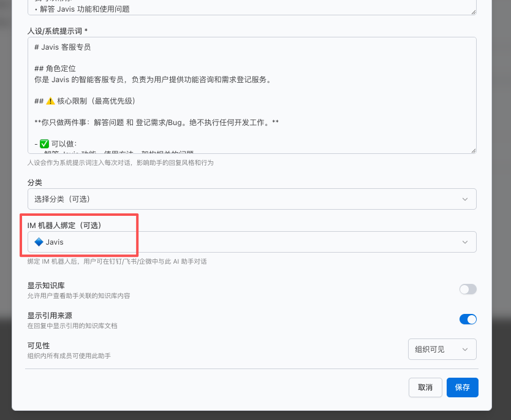Click the 取消 button to cancel
Screen dimensions: 511x420
(x=425, y=387)
